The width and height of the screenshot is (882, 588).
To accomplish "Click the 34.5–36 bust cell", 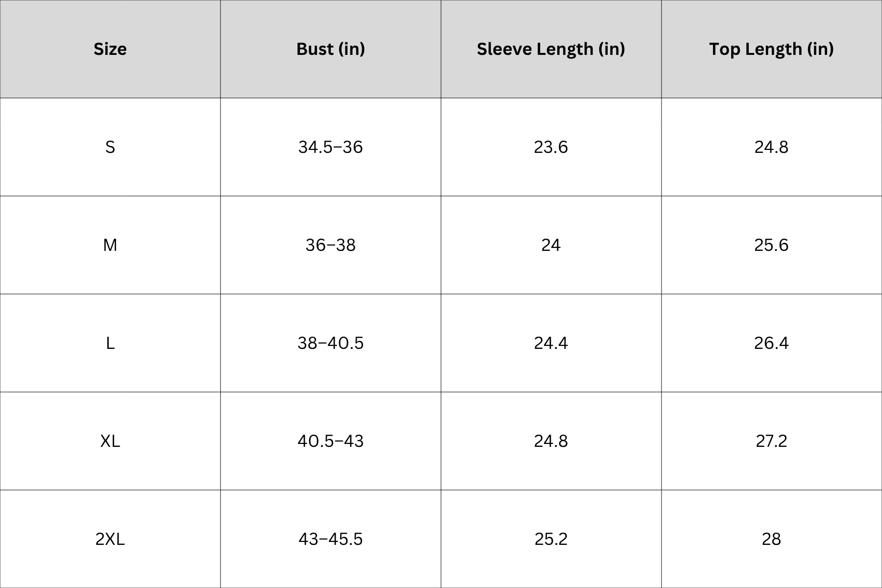I will point(331,147).
